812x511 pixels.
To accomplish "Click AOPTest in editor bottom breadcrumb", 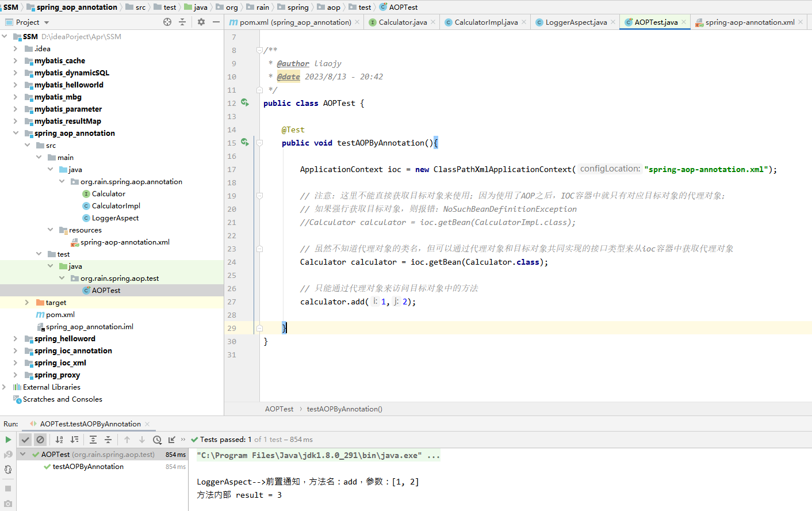I will 279,409.
